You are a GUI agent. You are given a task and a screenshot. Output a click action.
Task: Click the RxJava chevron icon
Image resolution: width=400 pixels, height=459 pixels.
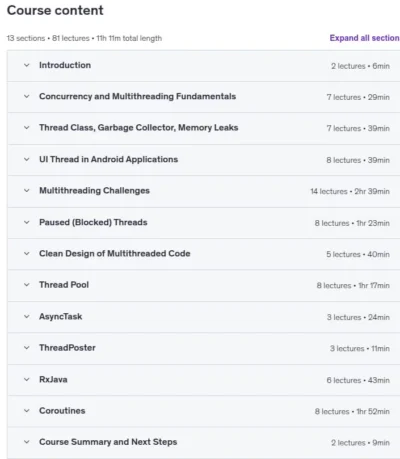(27, 380)
